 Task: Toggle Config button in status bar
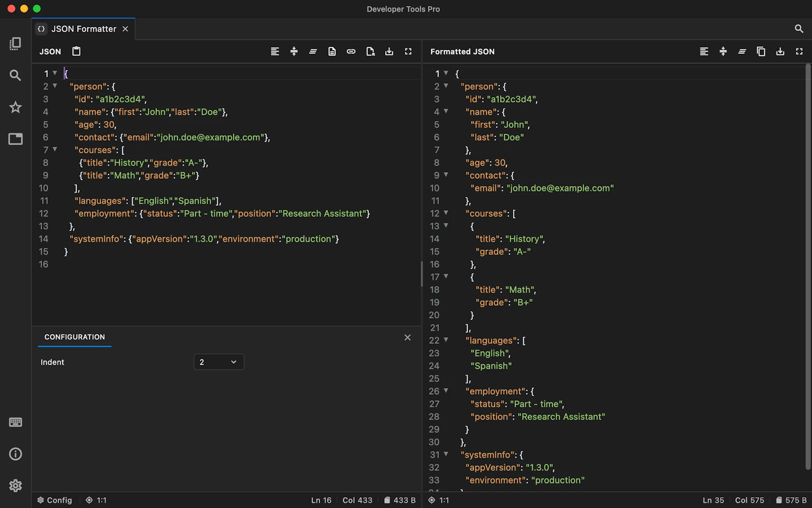tap(55, 500)
